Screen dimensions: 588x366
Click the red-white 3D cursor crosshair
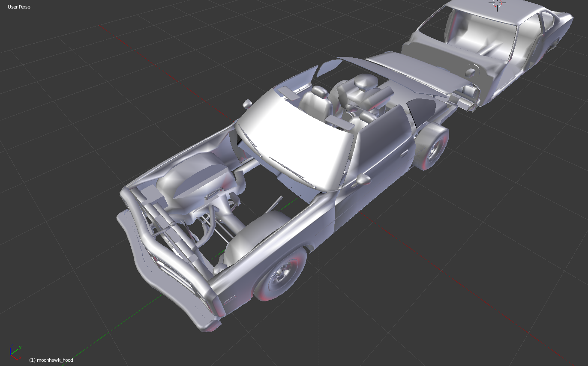click(x=497, y=3)
